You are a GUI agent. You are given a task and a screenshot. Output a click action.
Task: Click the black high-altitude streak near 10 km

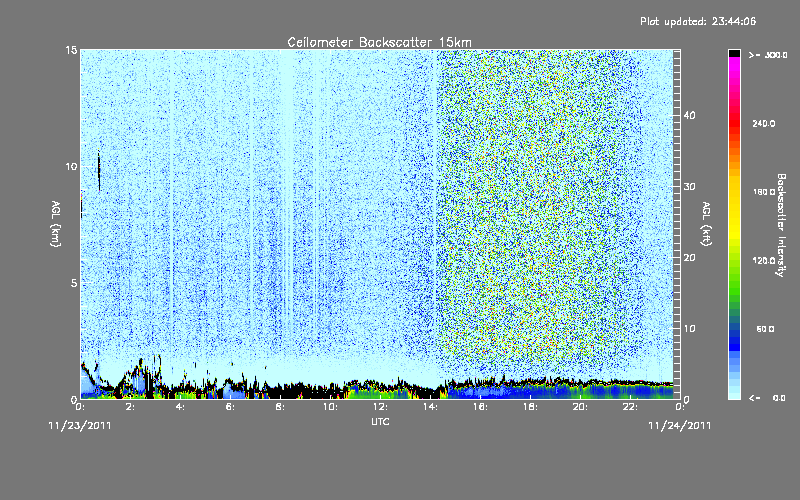click(99, 170)
